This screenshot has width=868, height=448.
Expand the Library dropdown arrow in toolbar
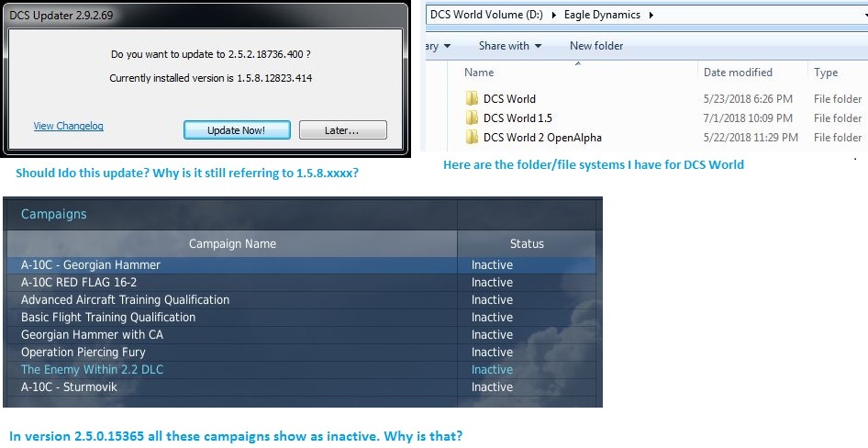[x=447, y=46]
